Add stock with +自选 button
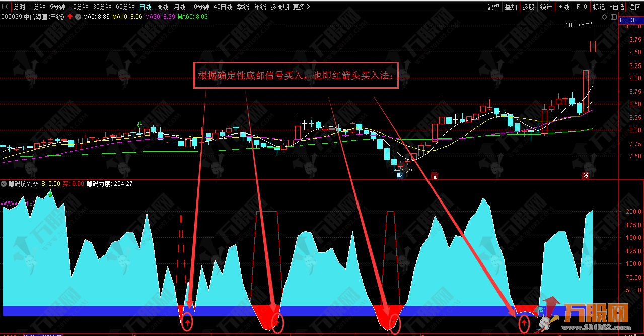The image size is (644, 336). [617, 7]
